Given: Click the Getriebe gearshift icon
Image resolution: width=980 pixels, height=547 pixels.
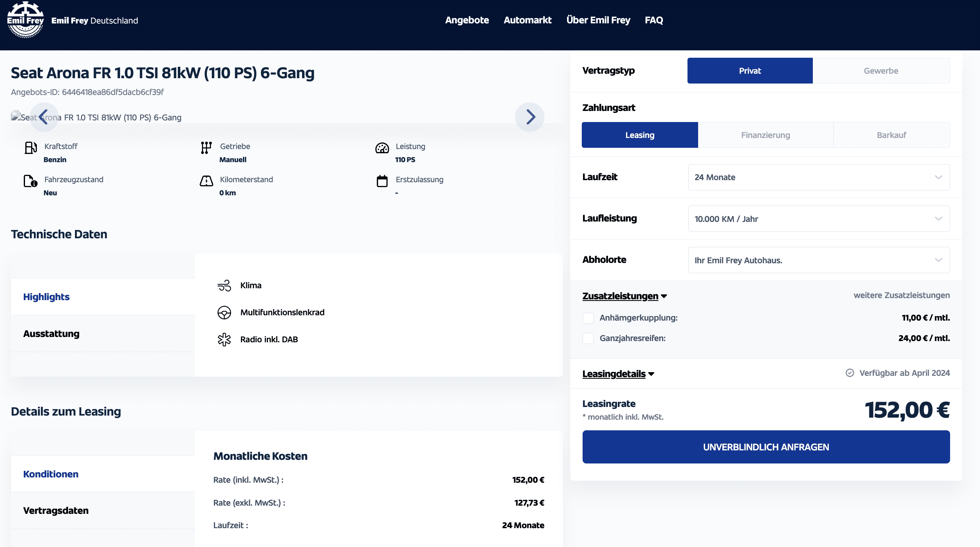Looking at the screenshot, I should (x=206, y=148).
